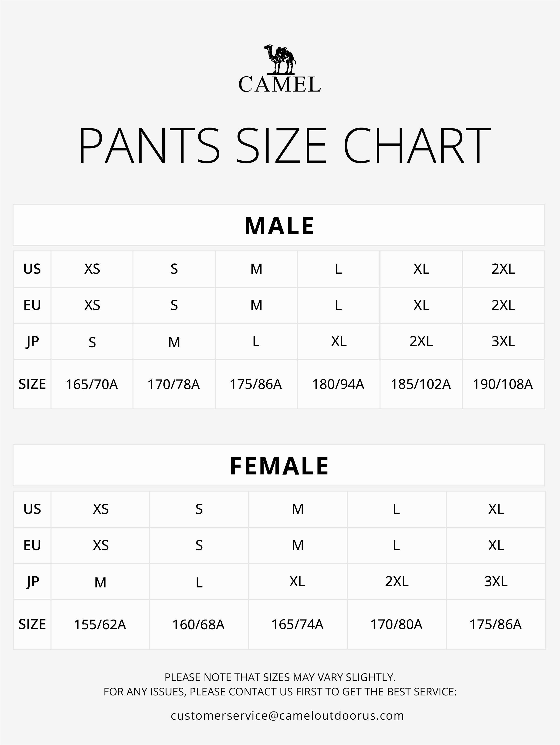Viewport: 560px width, 745px height.
Task: Click male size 180/94A cell
Action: [x=338, y=384]
